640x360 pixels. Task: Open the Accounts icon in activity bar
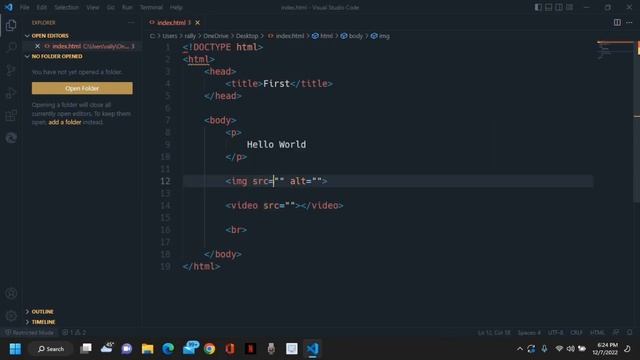[x=11, y=293]
